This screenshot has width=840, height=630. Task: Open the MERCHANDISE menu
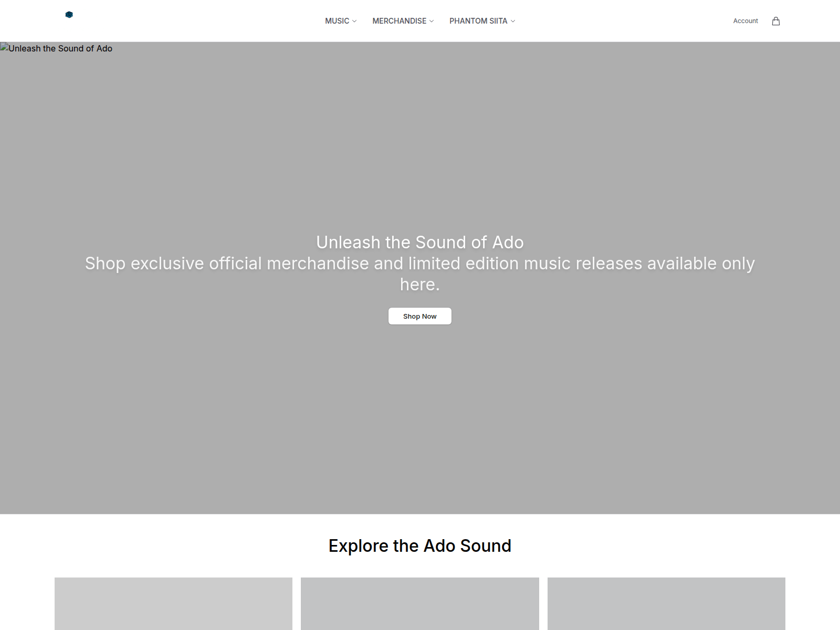coord(400,21)
